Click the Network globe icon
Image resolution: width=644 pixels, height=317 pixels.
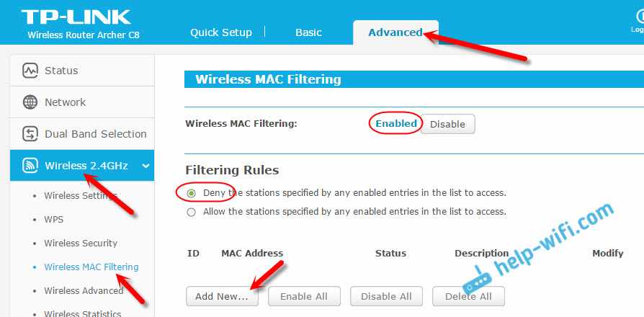click(30, 102)
